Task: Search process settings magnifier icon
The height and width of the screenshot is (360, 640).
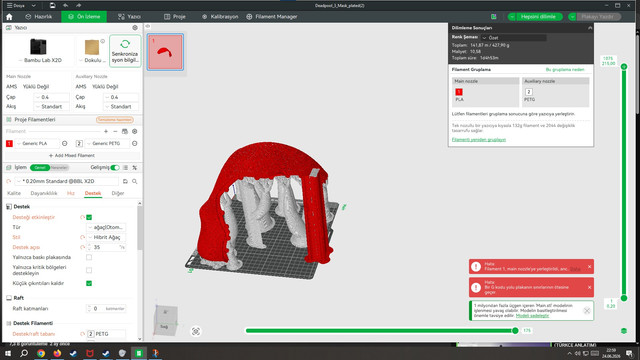Action: point(135,181)
